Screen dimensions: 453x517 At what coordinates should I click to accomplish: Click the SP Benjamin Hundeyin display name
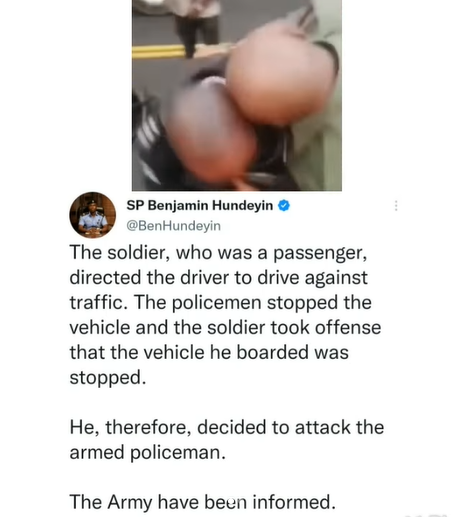point(200,205)
